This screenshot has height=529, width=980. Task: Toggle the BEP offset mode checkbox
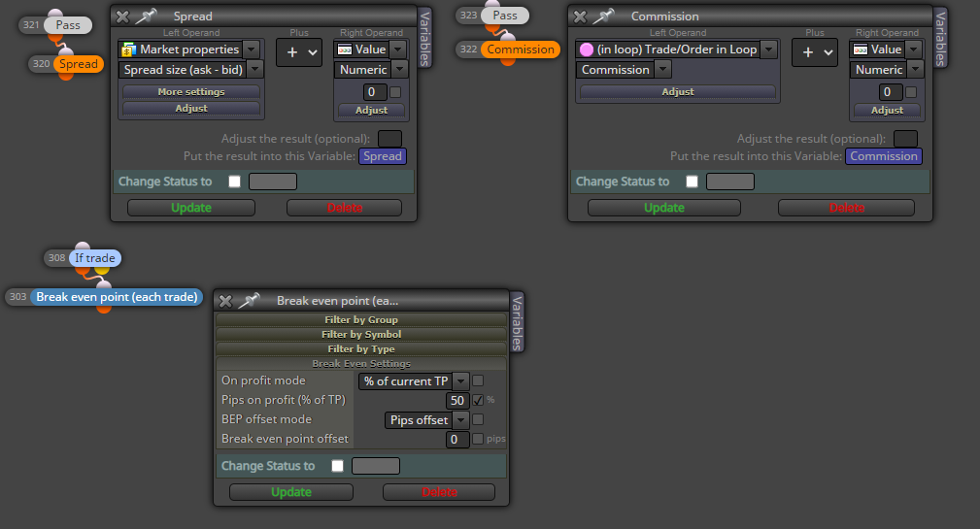[x=478, y=419]
